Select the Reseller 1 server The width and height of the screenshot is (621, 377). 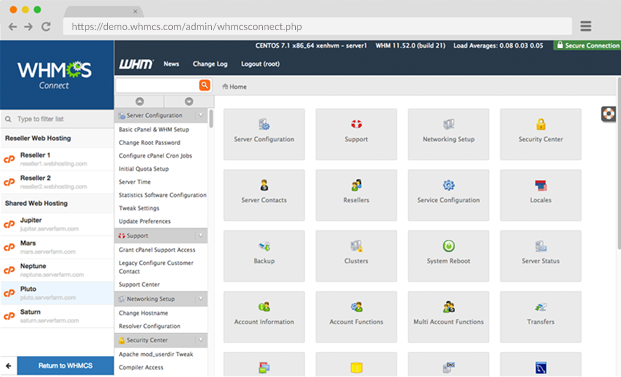tap(57, 159)
